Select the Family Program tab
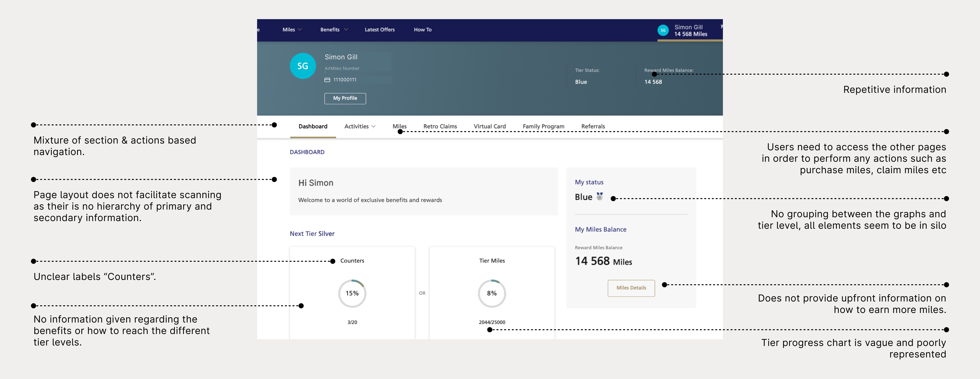Screen dimensions: 980x379 point(543,127)
